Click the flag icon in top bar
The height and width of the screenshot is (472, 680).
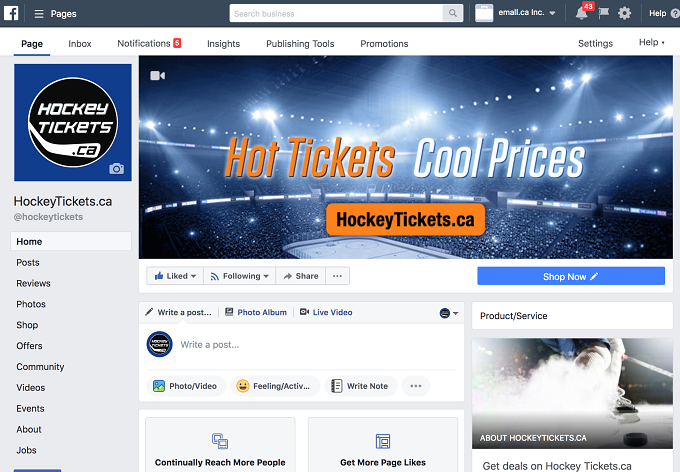point(603,13)
